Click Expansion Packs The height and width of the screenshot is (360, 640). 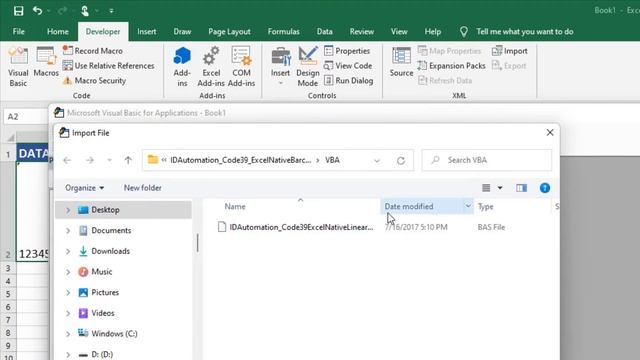coord(451,66)
